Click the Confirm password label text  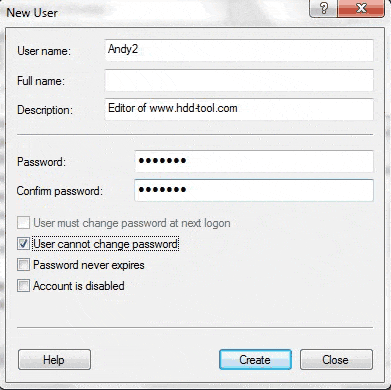(x=60, y=191)
